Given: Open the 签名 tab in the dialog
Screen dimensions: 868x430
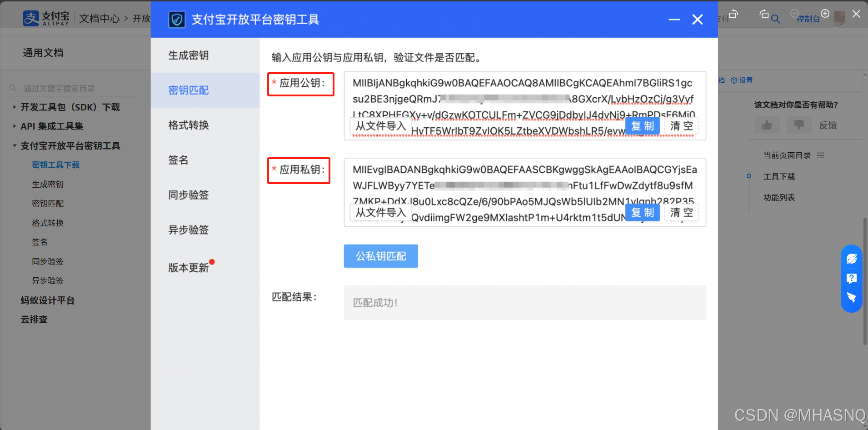Looking at the screenshot, I should click(205, 160).
